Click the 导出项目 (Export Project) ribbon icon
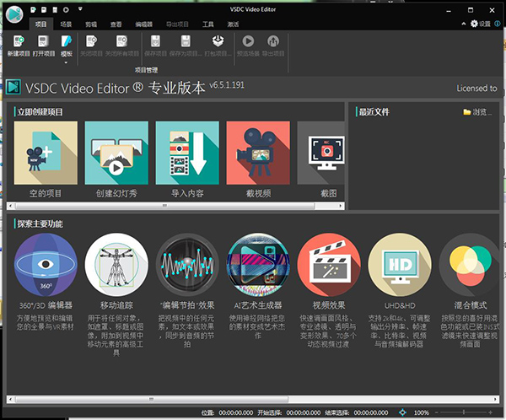The image size is (506, 420). click(273, 41)
